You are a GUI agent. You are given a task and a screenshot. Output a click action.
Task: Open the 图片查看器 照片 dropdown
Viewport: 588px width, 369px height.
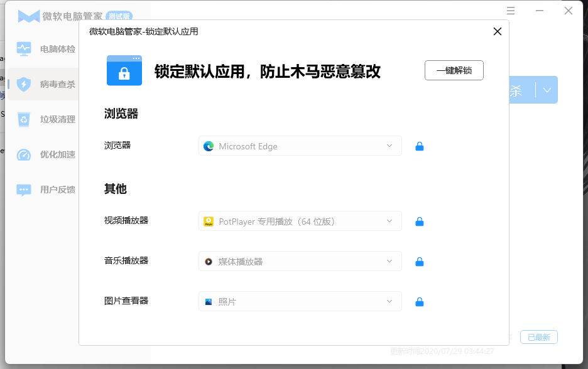point(300,302)
